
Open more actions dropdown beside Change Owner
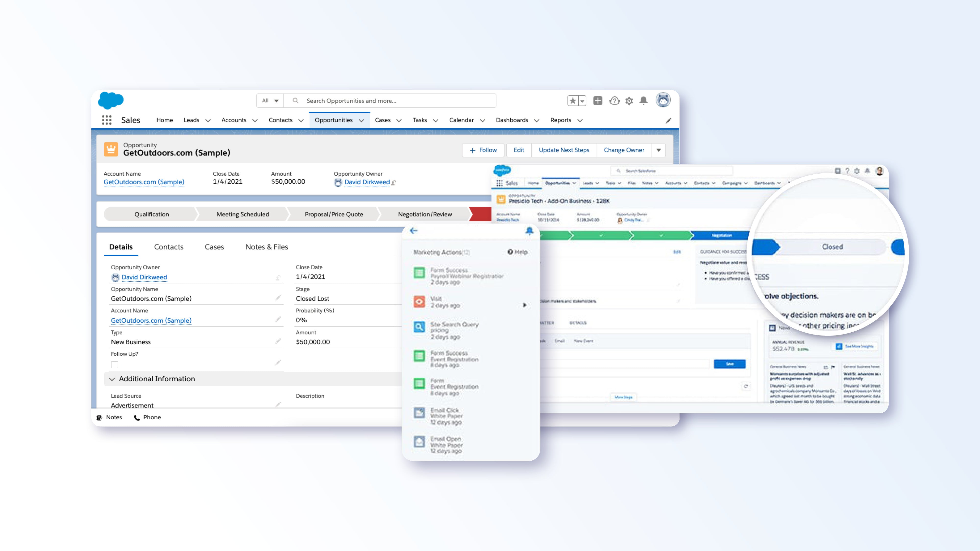[659, 150]
